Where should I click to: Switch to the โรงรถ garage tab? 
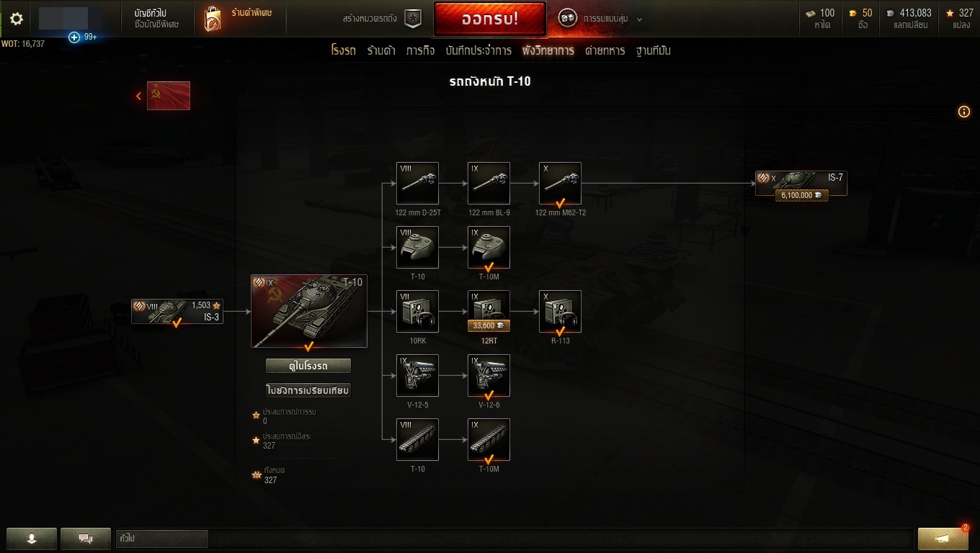344,50
